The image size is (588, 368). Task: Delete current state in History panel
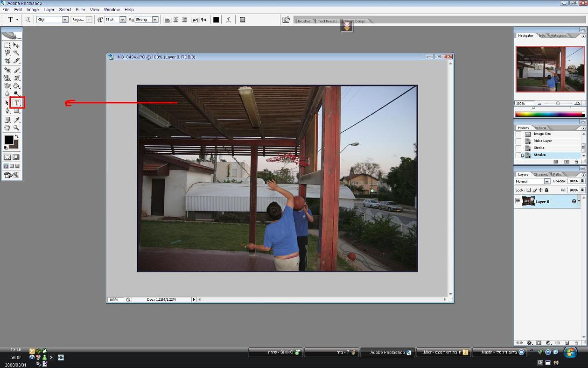(x=577, y=162)
